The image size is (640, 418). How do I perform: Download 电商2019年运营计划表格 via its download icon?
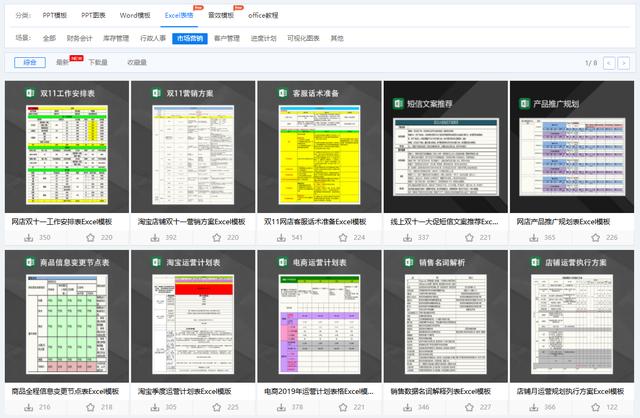(x=281, y=407)
